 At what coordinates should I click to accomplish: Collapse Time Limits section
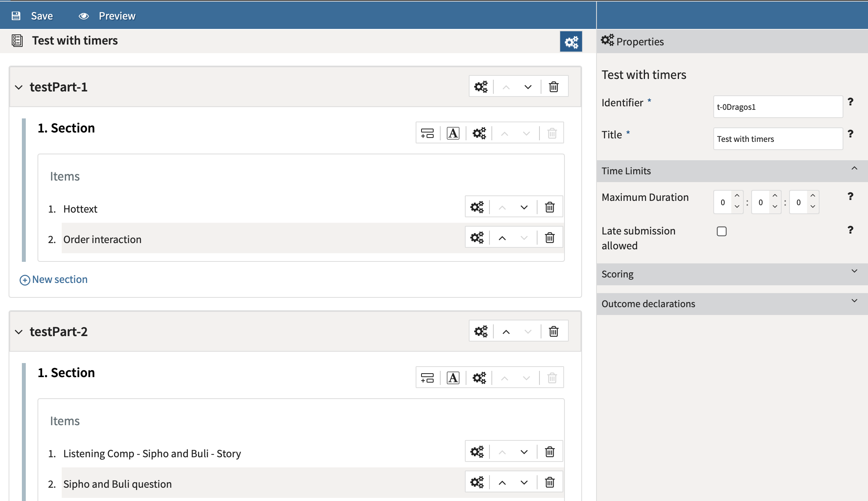click(854, 169)
